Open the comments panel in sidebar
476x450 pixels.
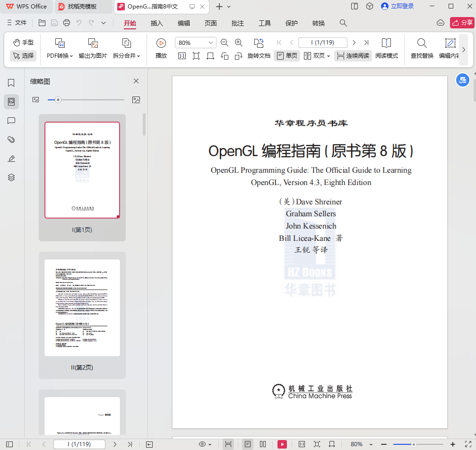[11, 121]
